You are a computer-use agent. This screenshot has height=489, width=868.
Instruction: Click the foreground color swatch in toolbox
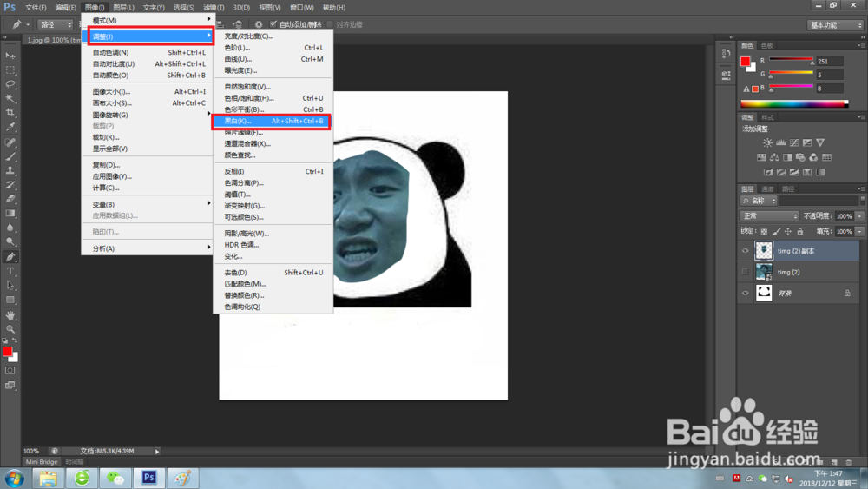[x=7, y=351]
